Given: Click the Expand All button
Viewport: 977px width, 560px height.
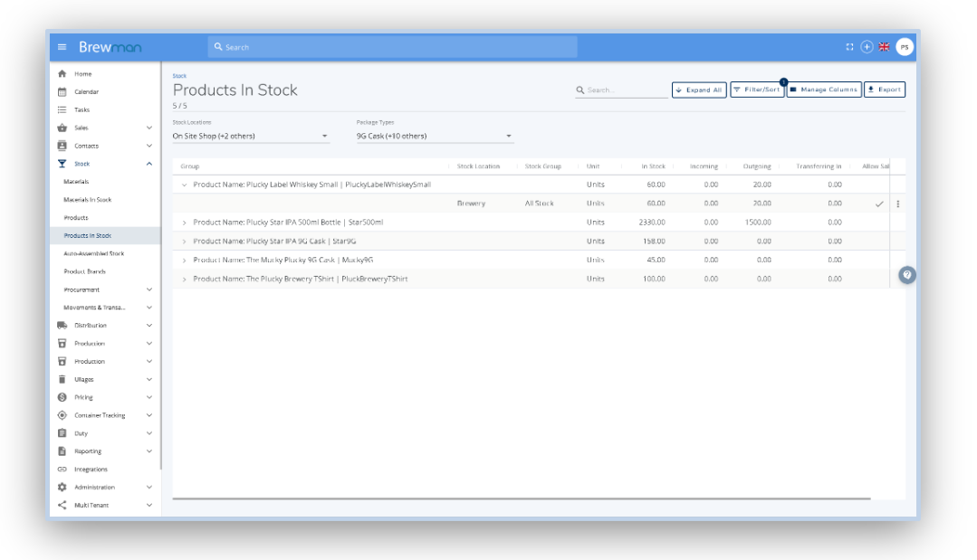Looking at the screenshot, I should coord(699,90).
